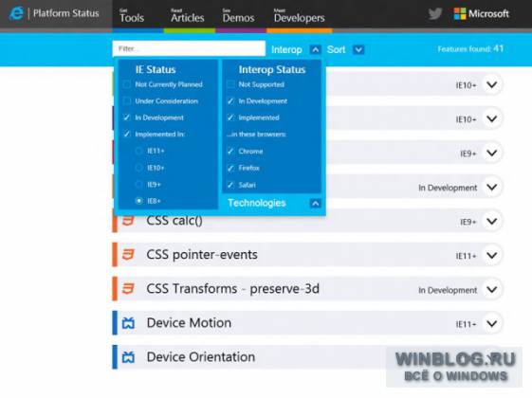The width and height of the screenshot is (532, 398).
Task: Click the Technologies heading
Action: 257,203
